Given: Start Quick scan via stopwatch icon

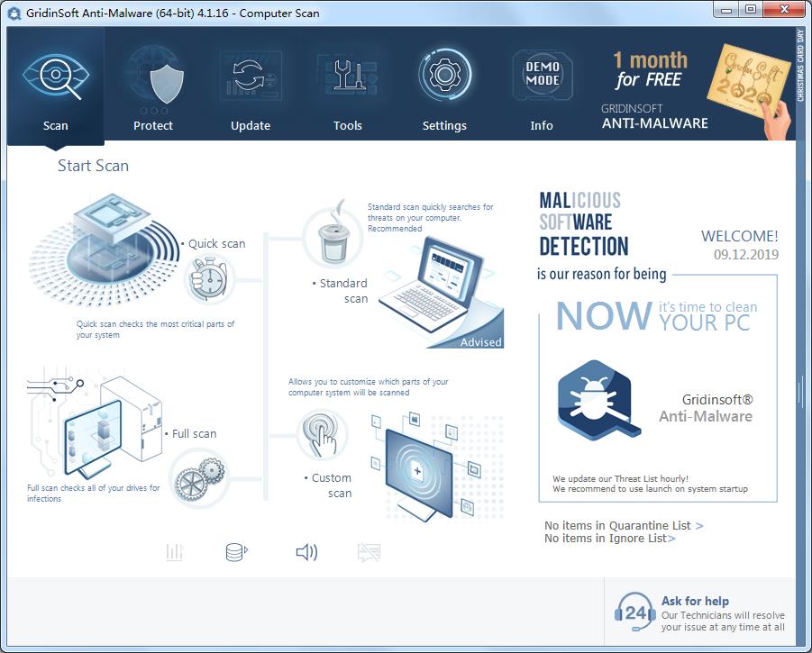Looking at the screenshot, I should (209, 280).
